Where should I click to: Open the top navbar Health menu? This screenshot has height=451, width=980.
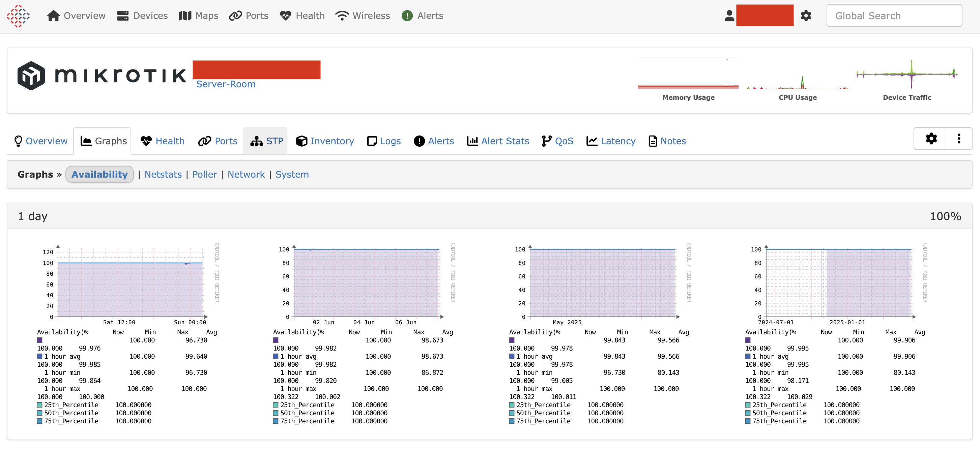302,16
